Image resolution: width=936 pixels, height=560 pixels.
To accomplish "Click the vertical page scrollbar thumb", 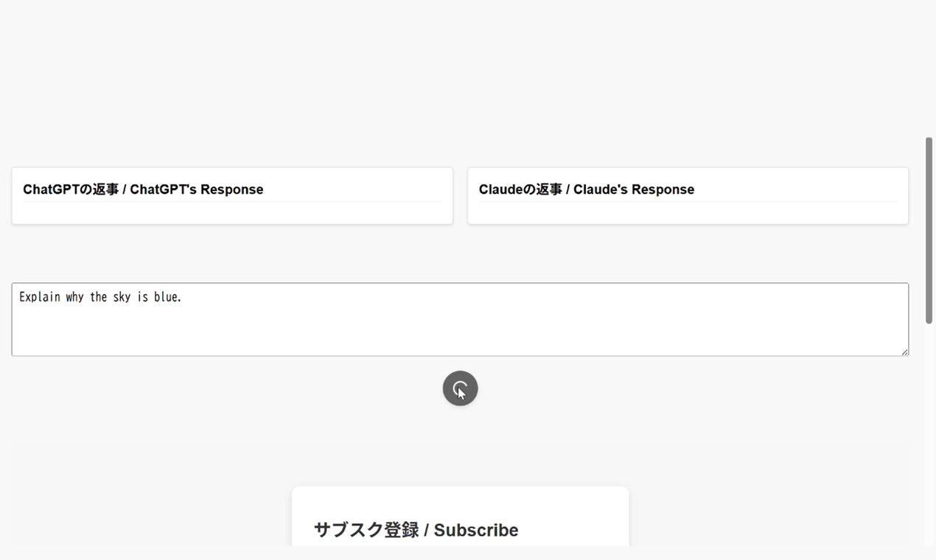I will click(929, 230).
